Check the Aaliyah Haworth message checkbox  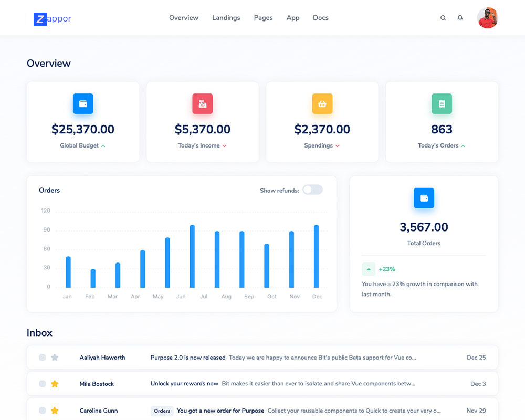[x=42, y=358]
